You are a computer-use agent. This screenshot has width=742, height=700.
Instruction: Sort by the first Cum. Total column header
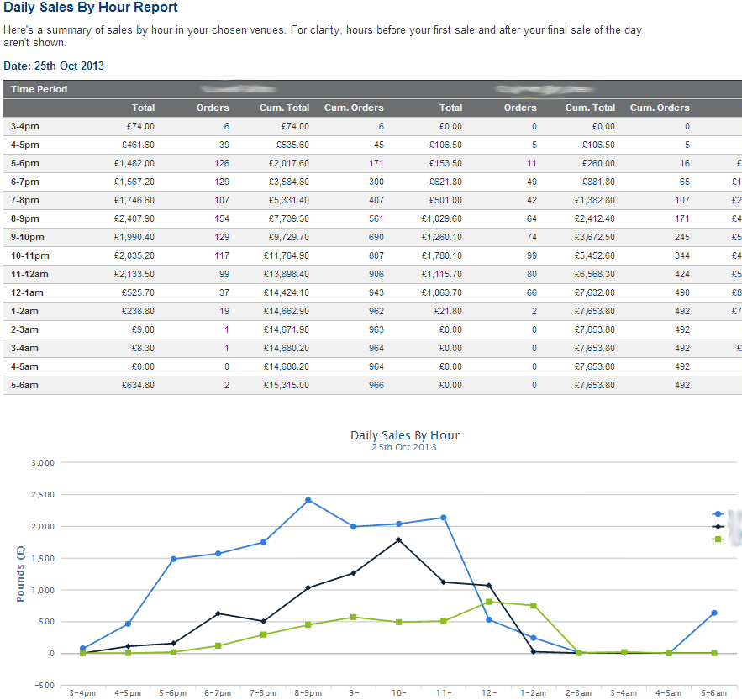coord(285,108)
